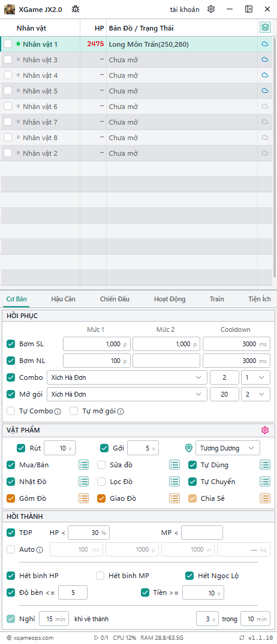Click the layers stack icon in table header

pos(266,28)
